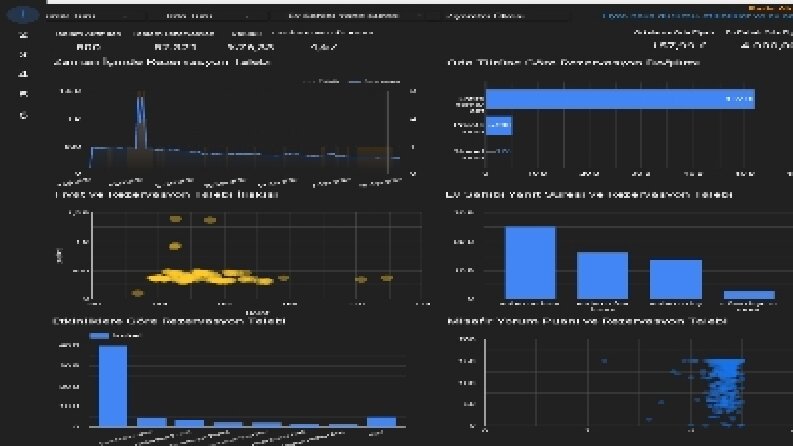The width and height of the screenshot is (793, 446).
Task: Select the last bar in Bölgelere chart
Action: tap(381, 422)
